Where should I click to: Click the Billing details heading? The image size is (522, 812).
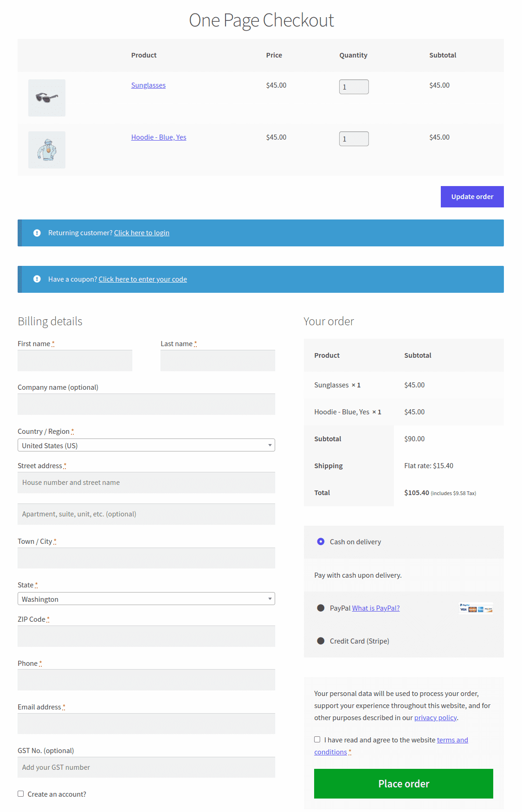coord(50,322)
